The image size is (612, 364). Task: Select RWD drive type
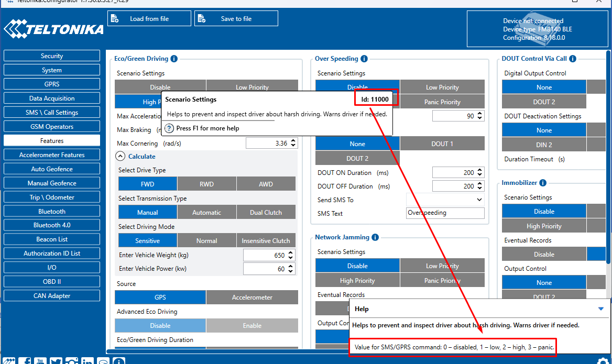207,184
